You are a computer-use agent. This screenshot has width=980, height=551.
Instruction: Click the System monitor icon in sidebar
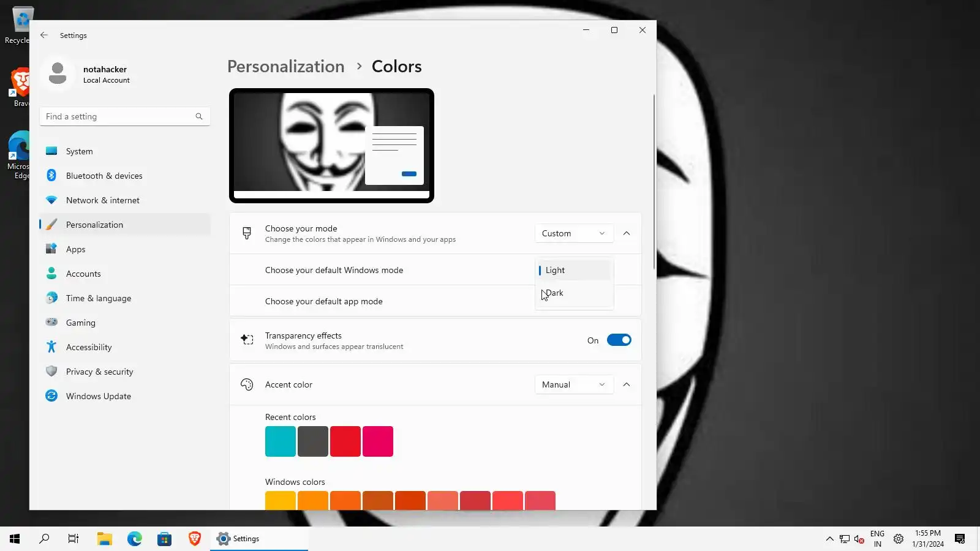point(51,151)
